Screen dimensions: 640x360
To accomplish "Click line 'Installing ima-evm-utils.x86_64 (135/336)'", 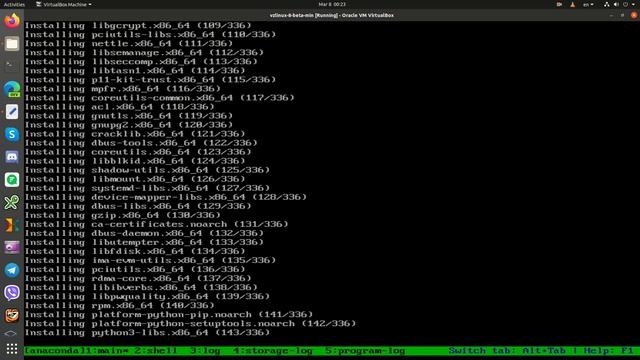I will coord(150,260).
